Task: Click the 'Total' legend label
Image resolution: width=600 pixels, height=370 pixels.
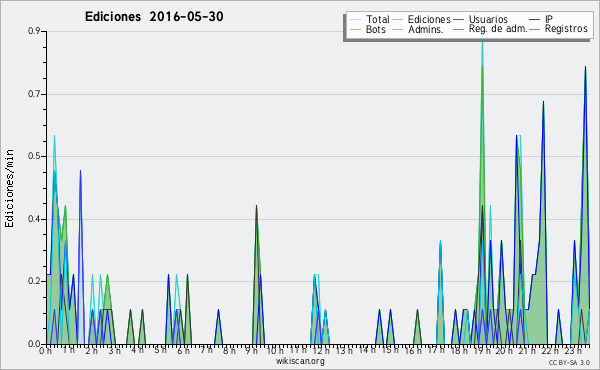Action: tap(378, 19)
